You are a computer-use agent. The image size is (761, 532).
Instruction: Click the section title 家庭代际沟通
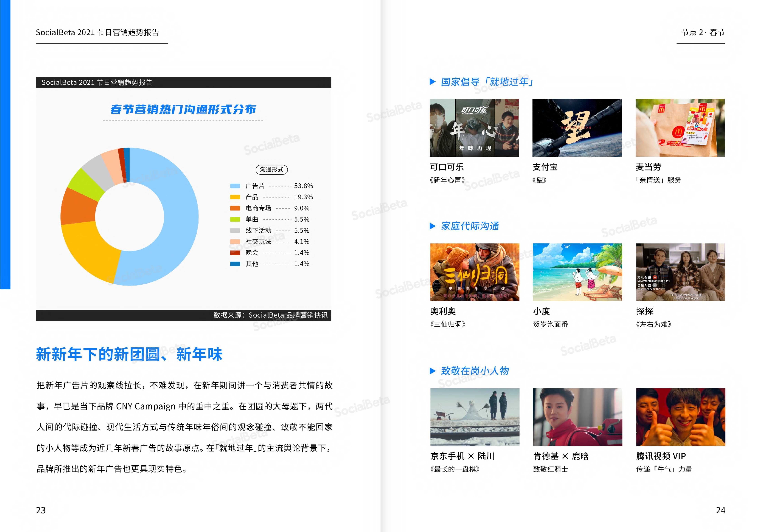470,226
